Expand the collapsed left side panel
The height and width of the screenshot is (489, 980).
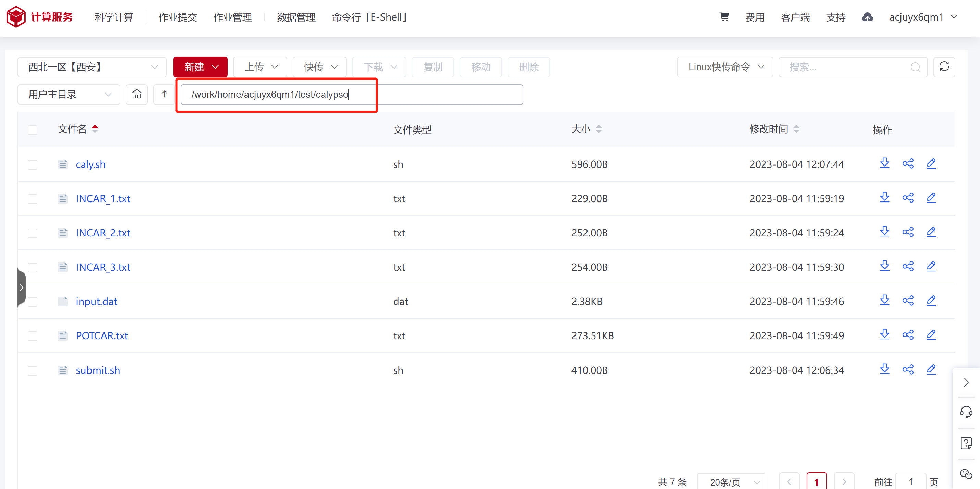coord(21,288)
